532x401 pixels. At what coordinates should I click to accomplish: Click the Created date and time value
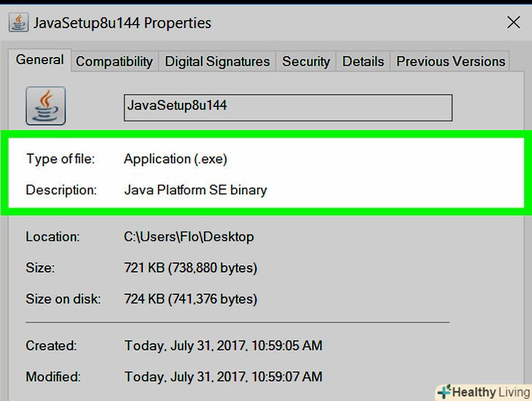click(x=223, y=345)
